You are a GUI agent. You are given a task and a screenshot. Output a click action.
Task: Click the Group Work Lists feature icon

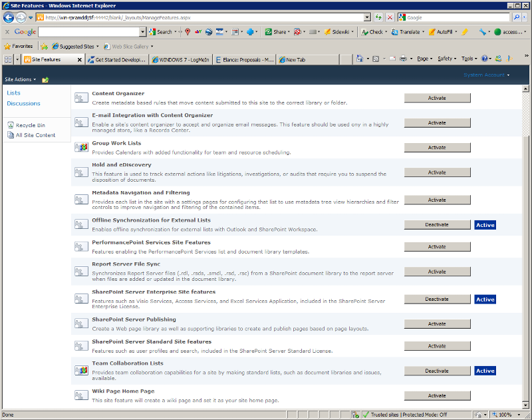point(81,147)
